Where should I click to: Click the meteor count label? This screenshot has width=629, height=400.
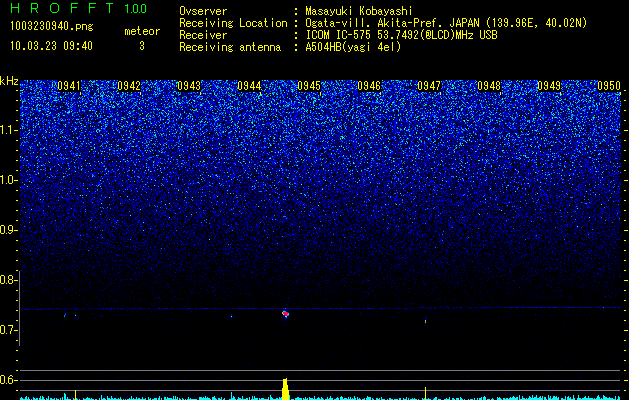[x=142, y=31]
